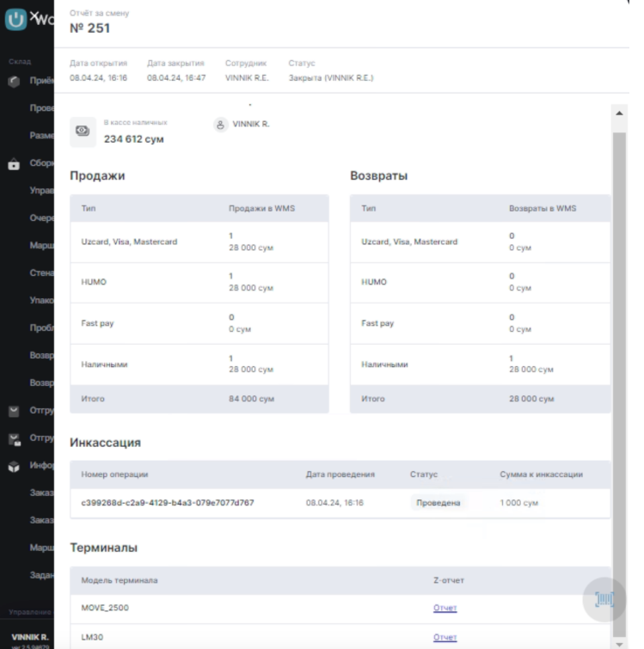Image resolution: width=644 pixels, height=649 pixels.
Task: Open the Управ sidebar item
Action: pos(41,190)
